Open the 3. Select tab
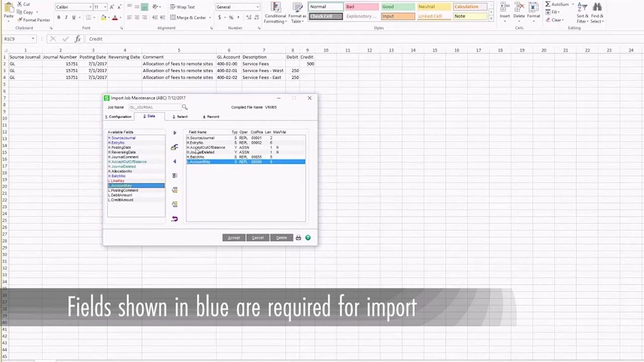The image size is (644, 362). (180, 117)
